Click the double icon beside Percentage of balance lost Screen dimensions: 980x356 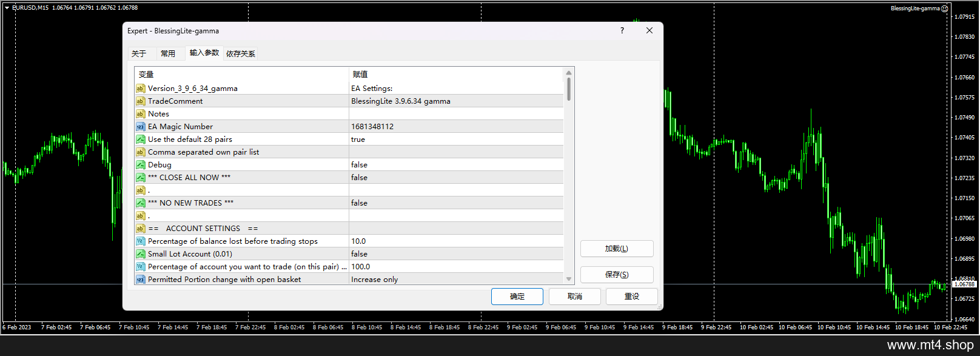(140, 241)
